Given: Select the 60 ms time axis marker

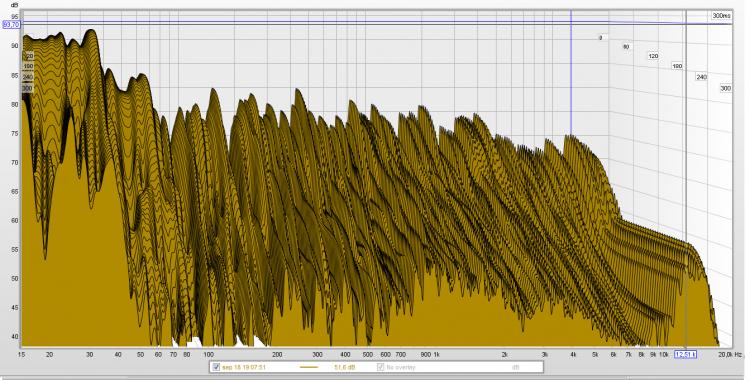Looking at the screenshot, I should [x=626, y=47].
